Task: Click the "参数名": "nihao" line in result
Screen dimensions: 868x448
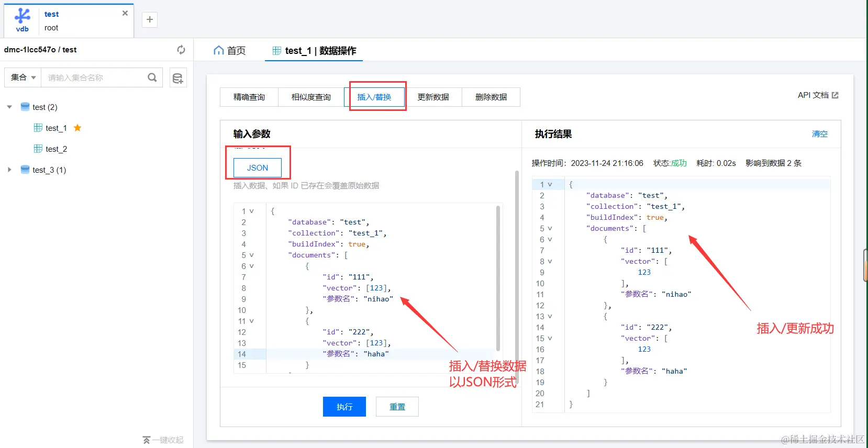Action: pyautogui.click(x=656, y=295)
